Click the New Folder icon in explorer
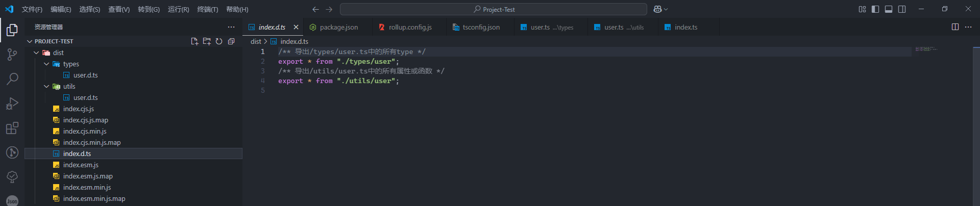 pyautogui.click(x=207, y=41)
